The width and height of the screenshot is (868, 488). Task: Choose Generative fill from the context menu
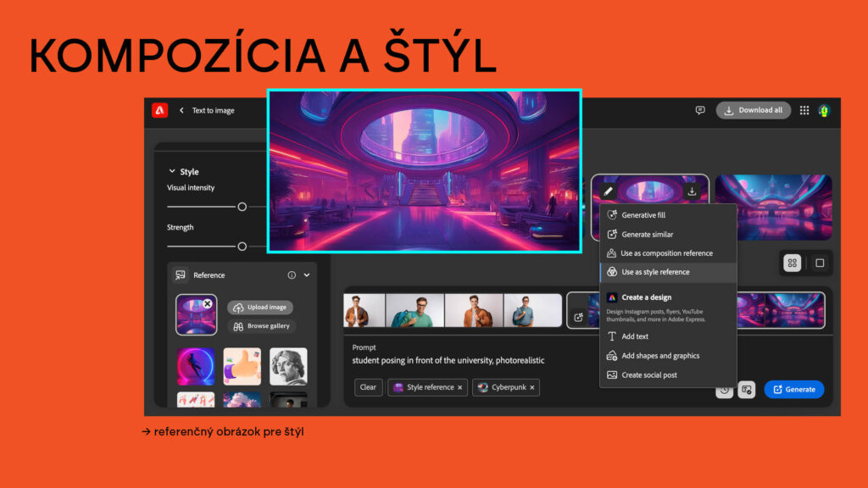pos(669,214)
